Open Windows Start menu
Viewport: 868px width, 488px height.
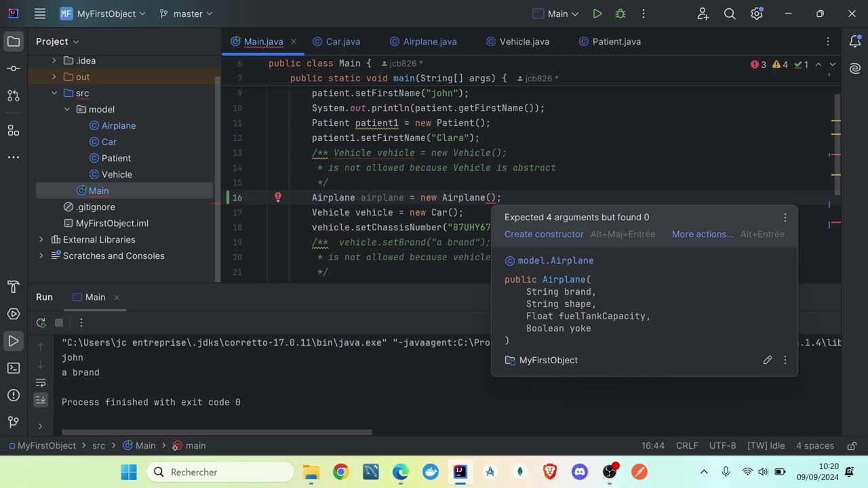click(x=129, y=472)
